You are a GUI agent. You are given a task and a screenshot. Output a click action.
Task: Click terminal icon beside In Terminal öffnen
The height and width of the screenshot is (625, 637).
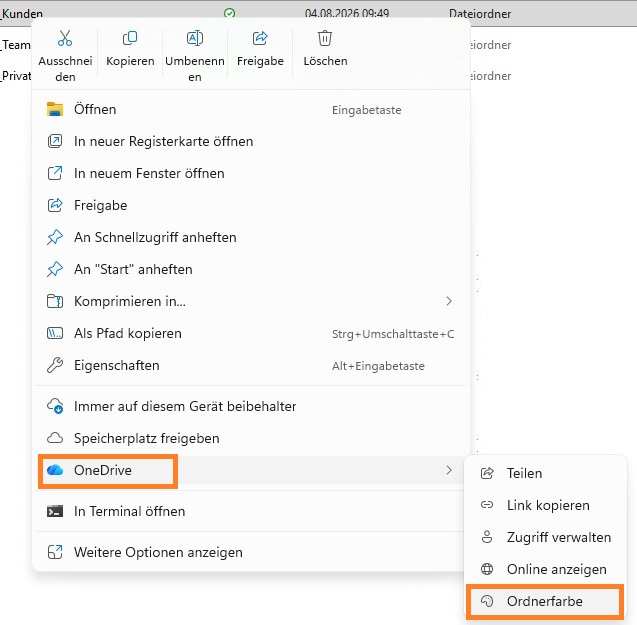[x=55, y=511]
